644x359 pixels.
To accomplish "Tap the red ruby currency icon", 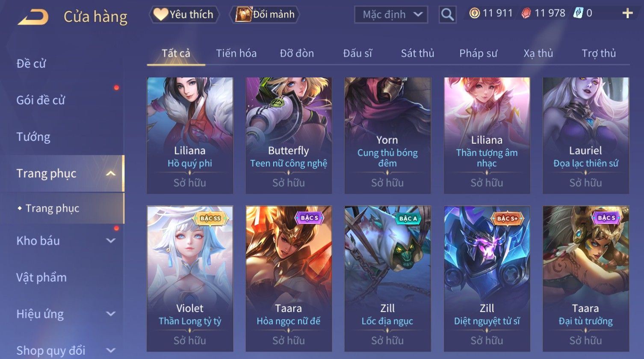I will (526, 13).
